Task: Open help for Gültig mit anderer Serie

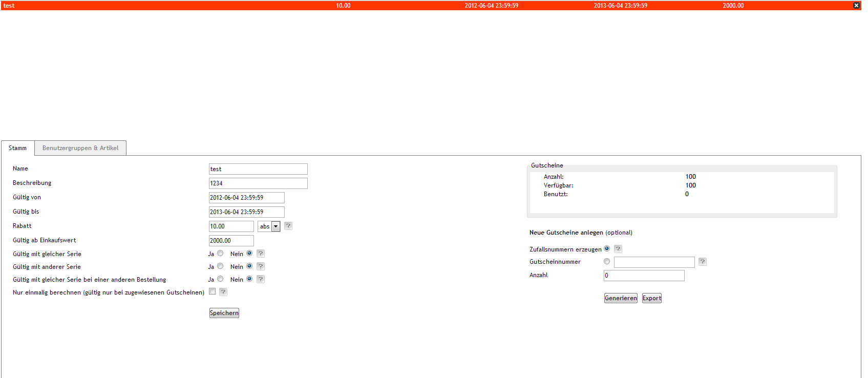Action: pos(261,266)
